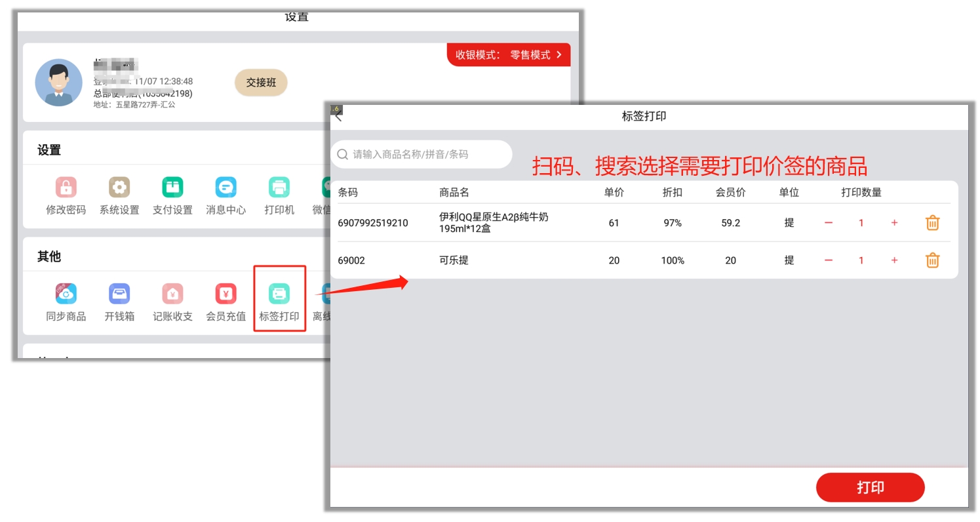Open 记账收支 icon
The image size is (980, 522).
(172, 294)
